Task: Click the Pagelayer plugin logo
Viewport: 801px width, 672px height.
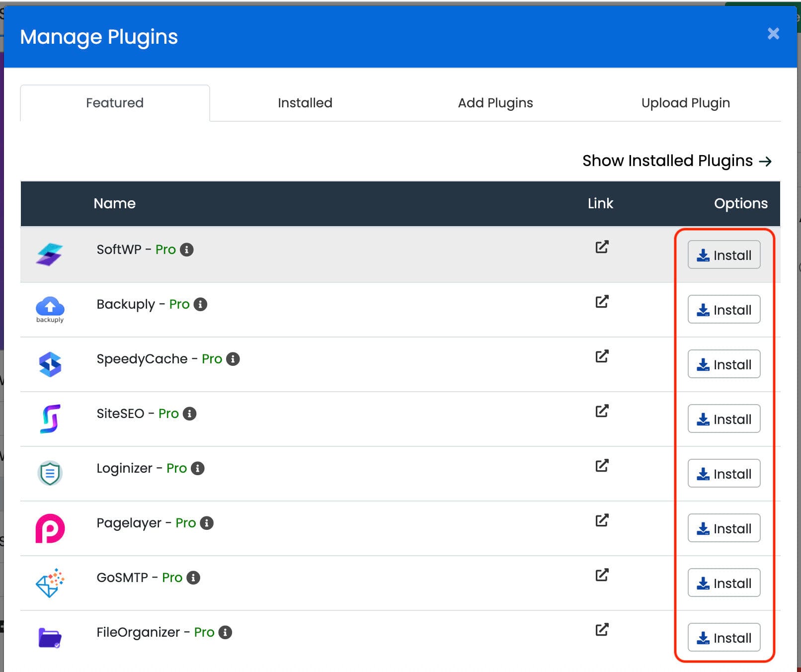Action: (50, 528)
